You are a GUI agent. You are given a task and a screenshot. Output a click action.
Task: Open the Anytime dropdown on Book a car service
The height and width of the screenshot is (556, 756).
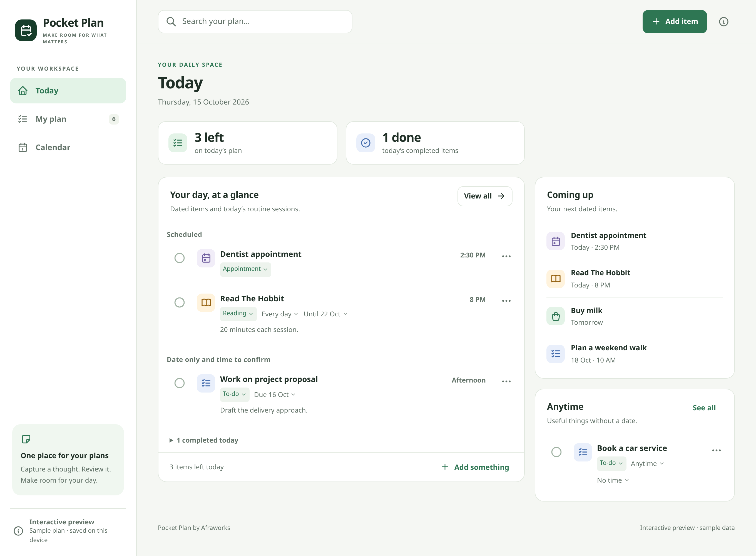pos(647,464)
